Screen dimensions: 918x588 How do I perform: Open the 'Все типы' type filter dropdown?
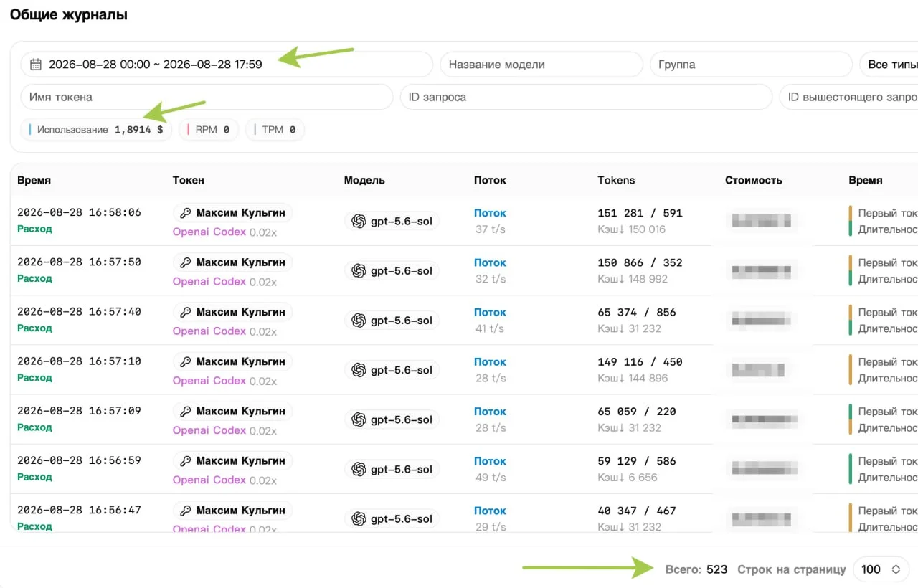(889, 65)
